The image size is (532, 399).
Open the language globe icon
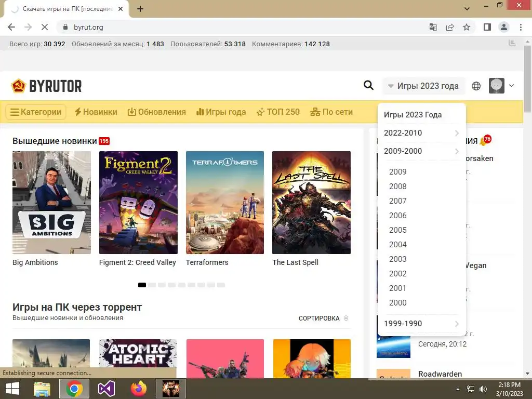(x=476, y=86)
